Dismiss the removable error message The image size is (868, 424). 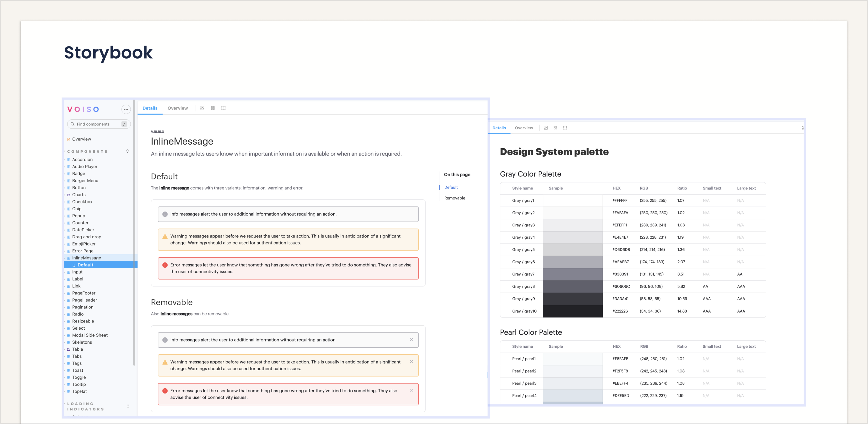pos(411,390)
